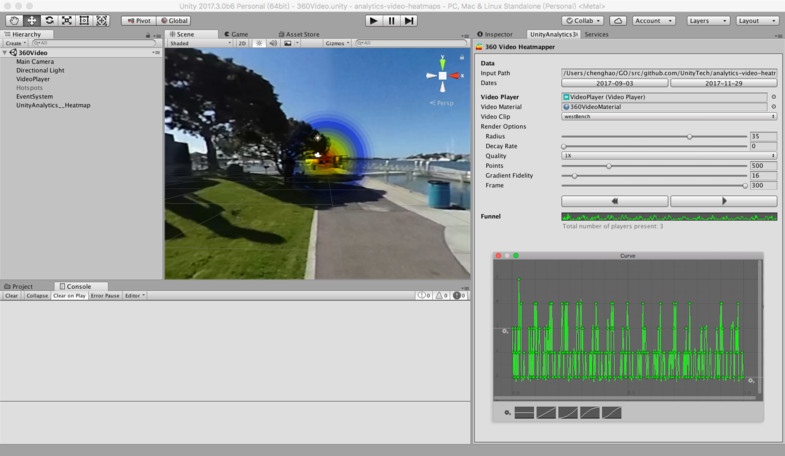Toggle Console Collapse option

(37, 296)
